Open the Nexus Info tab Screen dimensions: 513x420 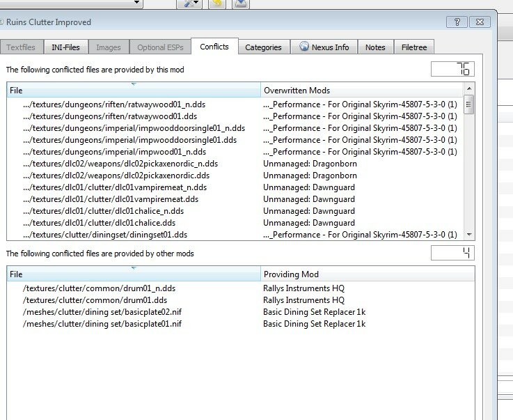[326, 47]
